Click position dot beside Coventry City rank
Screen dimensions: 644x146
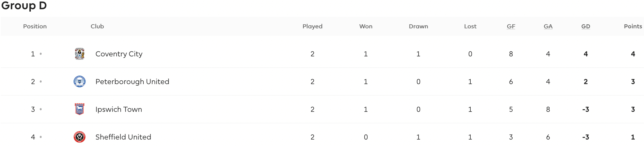click(41, 54)
